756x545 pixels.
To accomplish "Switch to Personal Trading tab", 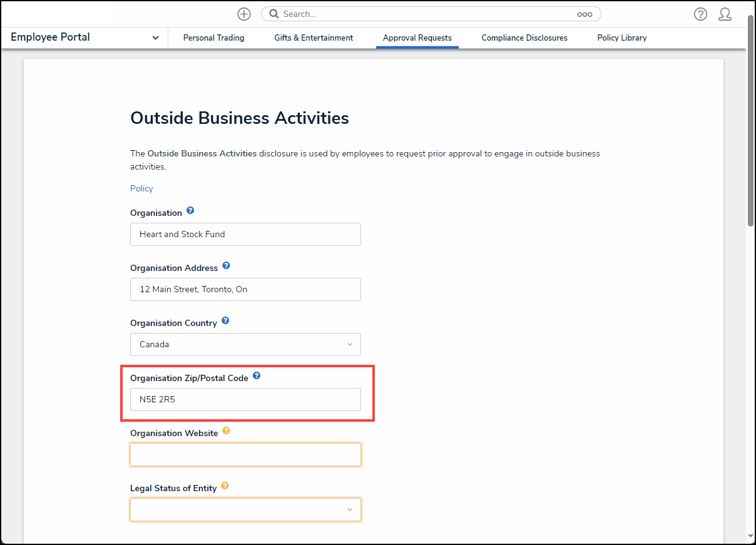I will 213,38.
